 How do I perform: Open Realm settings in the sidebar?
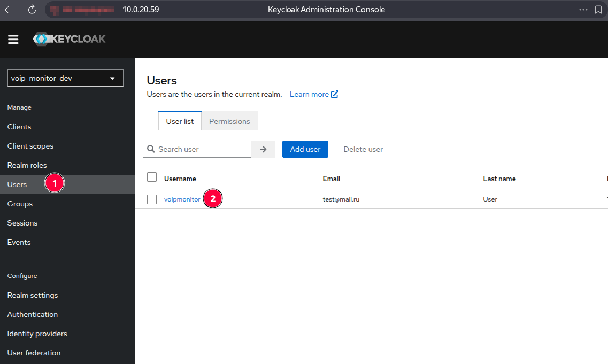click(x=33, y=295)
